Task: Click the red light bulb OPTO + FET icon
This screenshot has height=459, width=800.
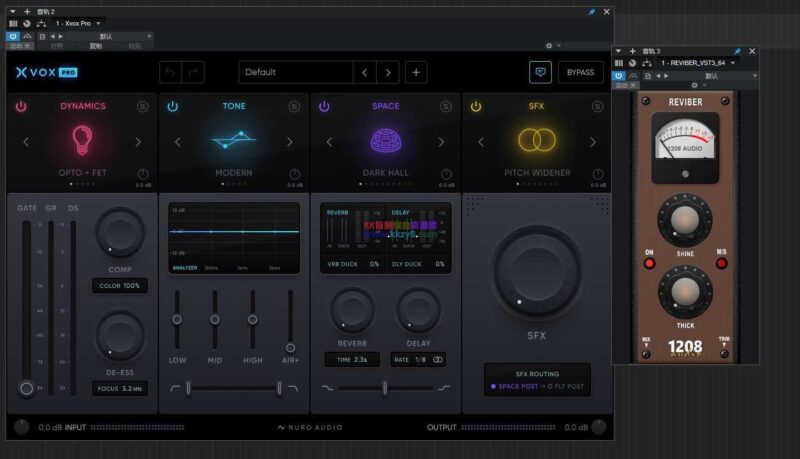Action: [82, 140]
